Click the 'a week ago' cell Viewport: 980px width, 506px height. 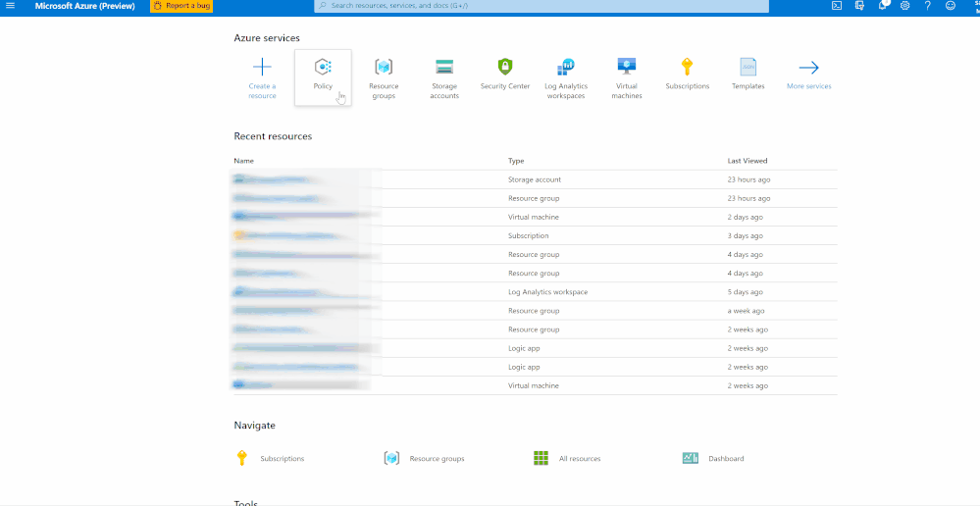point(746,311)
